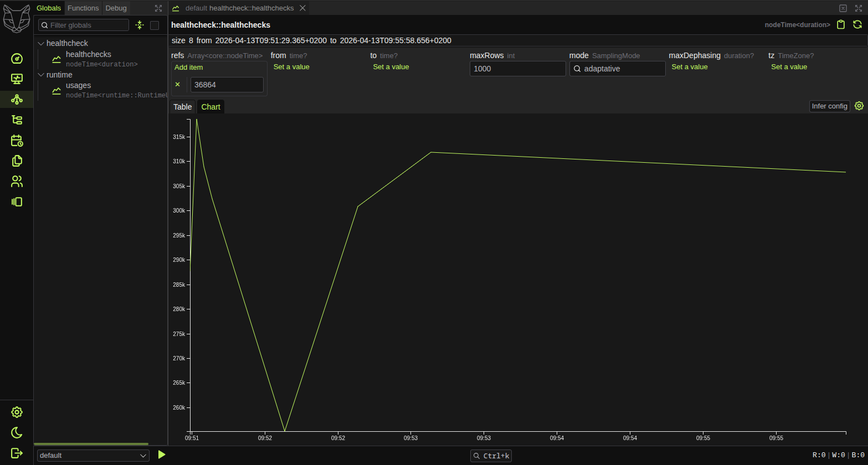
Task: Click the Infer config button
Action: click(x=829, y=106)
